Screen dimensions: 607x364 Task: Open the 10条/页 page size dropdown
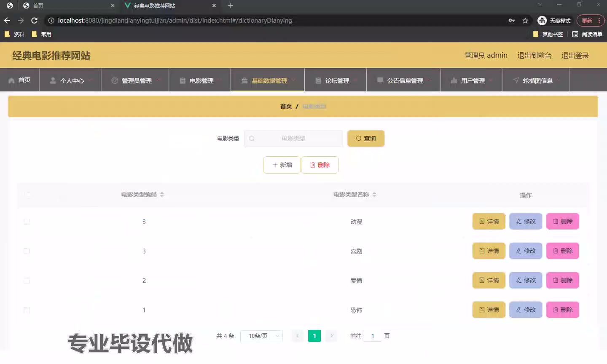tap(261, 336)
